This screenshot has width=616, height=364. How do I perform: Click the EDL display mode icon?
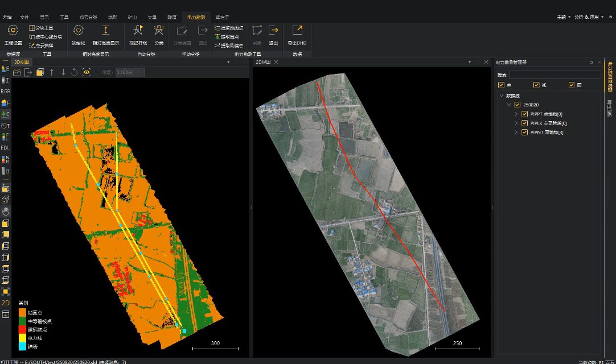pos(5,147)
